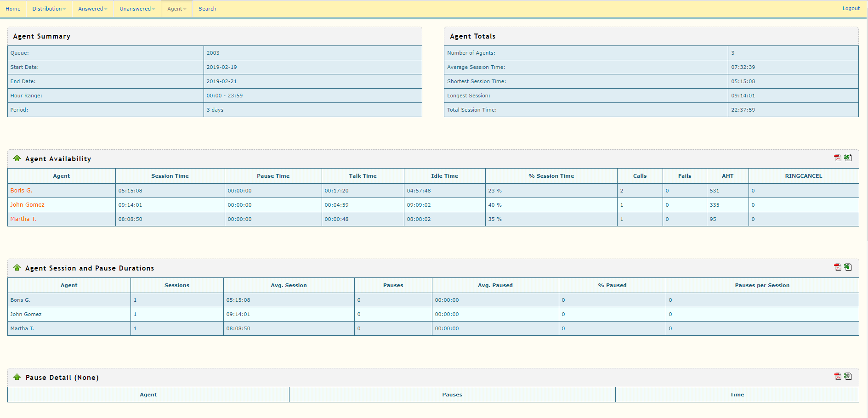
Task: Export Session and Pause Durations to PDF
Action: tap(837, 267)
